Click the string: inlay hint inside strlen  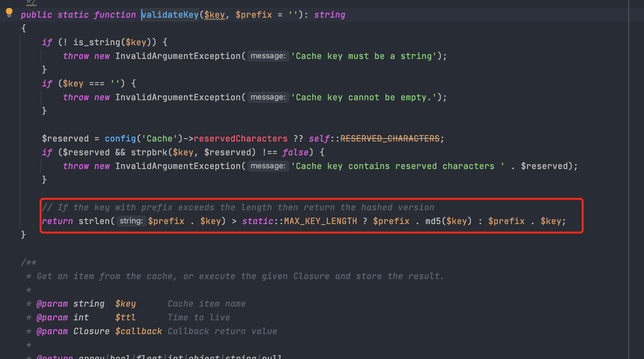pos(131,221)
